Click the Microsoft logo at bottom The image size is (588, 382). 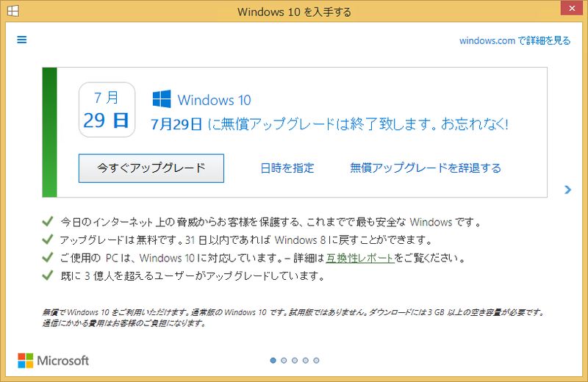53,361
